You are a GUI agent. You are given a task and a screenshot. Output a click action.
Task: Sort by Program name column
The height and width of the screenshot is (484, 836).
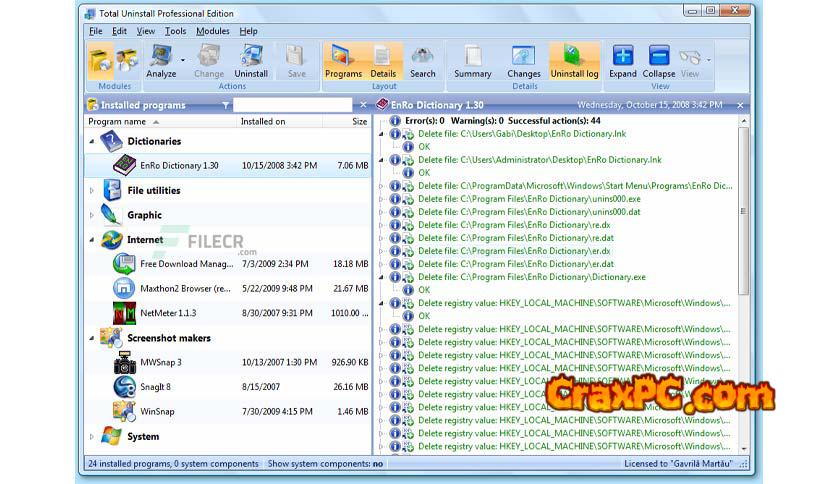coord(160,122)
